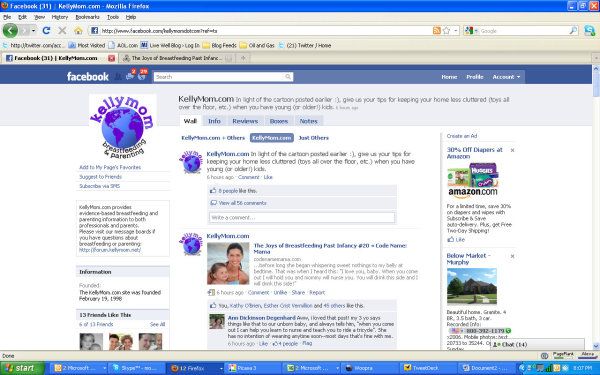Click the KellyMom globe logo picture
The image size is (600, 375).
coord(123,126)
